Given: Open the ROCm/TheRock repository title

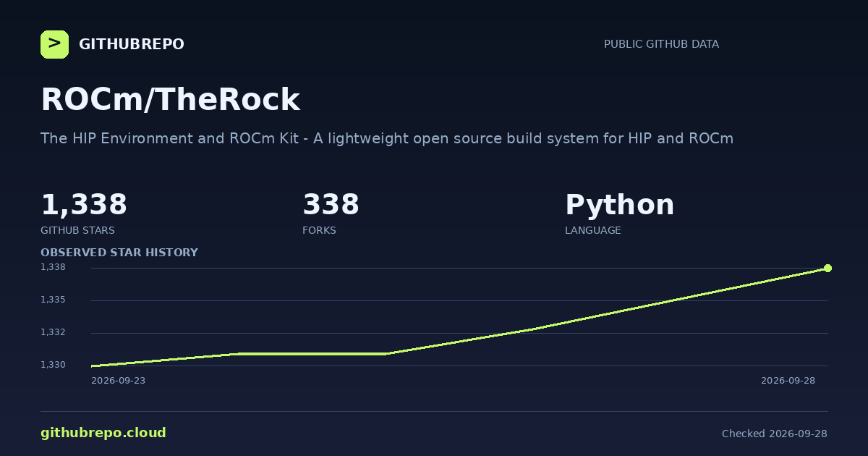Looking at the screenshot, I should click(x=170, y=100).
